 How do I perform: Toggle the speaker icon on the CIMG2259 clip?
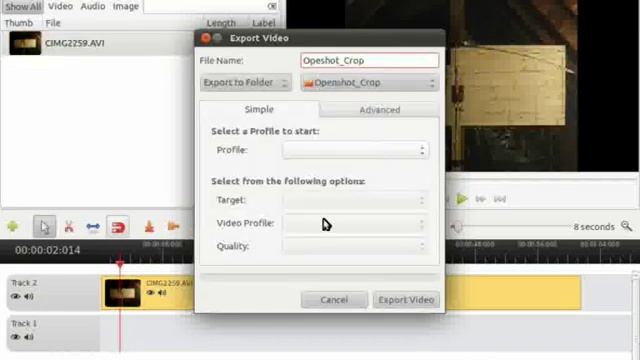(162, 292)
